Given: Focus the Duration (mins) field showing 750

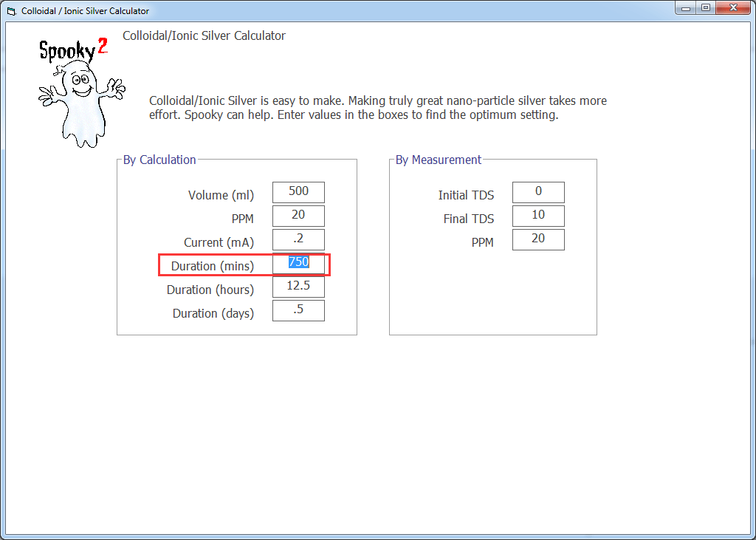Looking at the screenshot, I should tap(298, 263).
